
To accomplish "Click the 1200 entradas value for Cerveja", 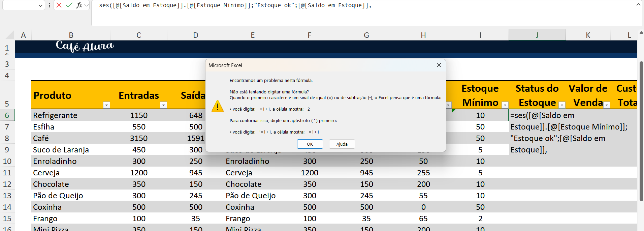I will 139,173.
